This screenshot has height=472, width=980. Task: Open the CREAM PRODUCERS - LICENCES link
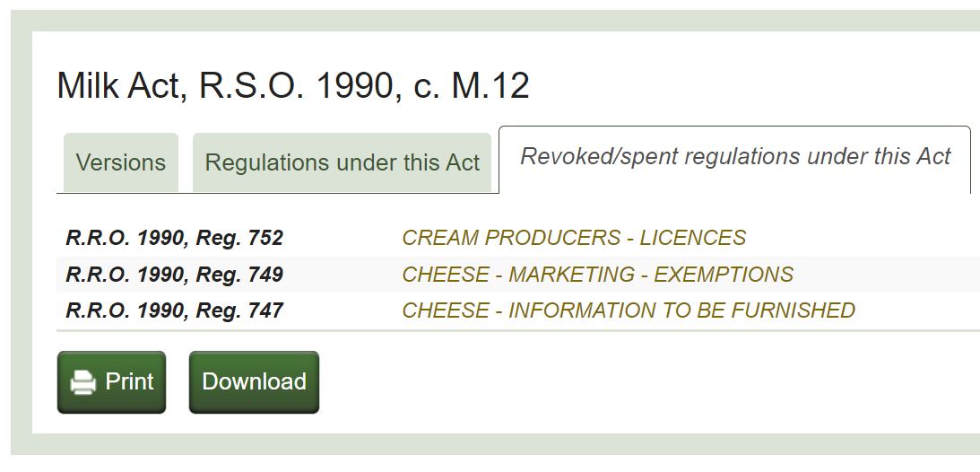(574, 238)
